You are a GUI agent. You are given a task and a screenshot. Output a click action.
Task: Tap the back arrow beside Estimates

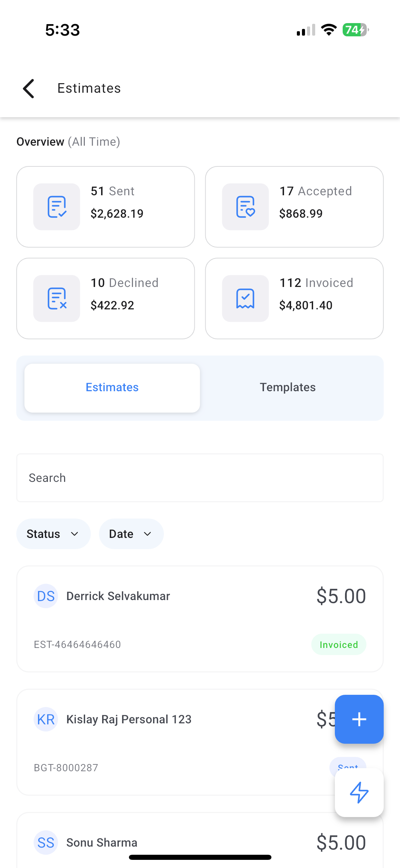click(x=28, y=89)
